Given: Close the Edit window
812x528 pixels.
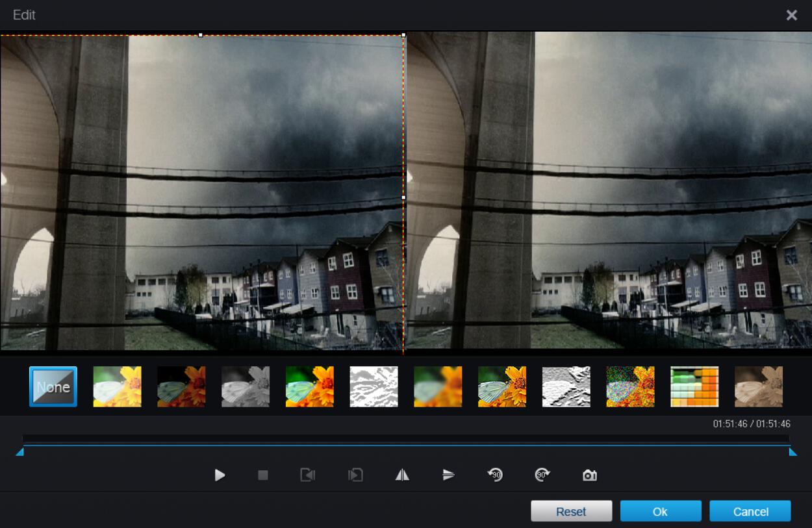Looking at the screenshot, I should (x=791, y=15).
